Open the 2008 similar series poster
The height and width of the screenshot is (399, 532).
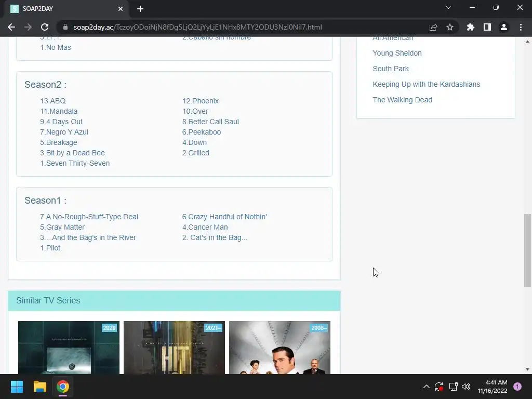[x=280, y=348]
